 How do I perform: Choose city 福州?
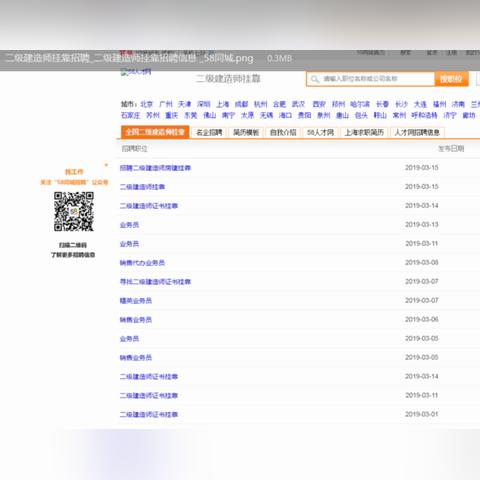click(439, 104)
